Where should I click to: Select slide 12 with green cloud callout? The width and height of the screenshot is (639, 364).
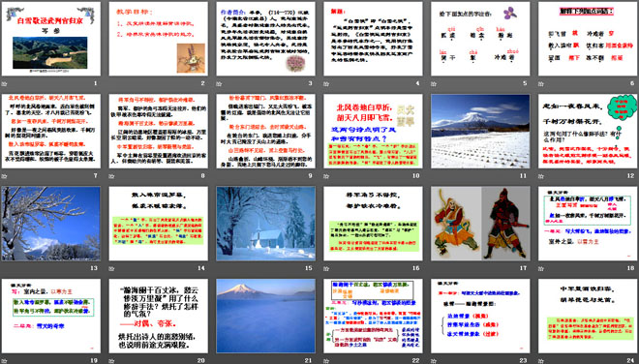(x=588, y=132)
